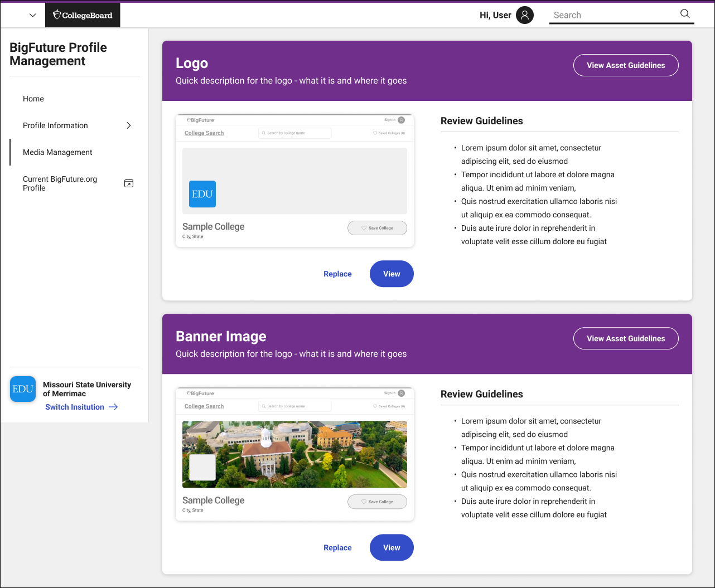Open Profile Information menu item
This screenshot has height=588, width=715.
tap(55, 125)
